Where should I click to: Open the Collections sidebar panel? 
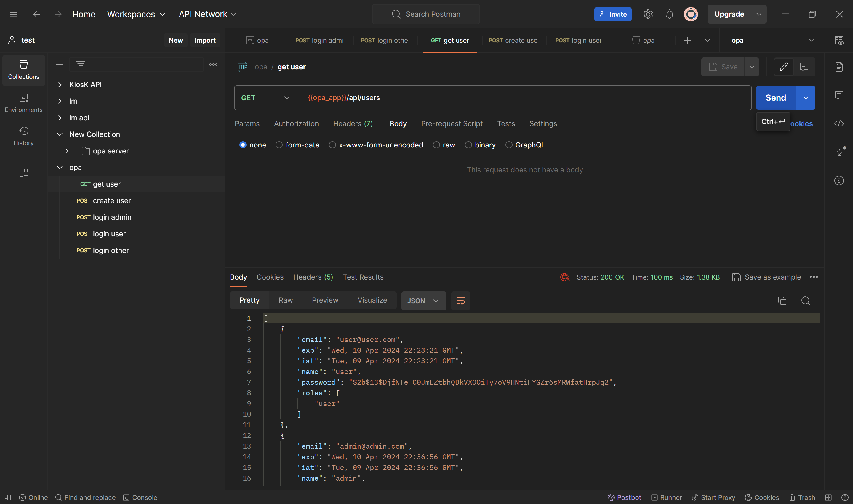coord(23,70)
